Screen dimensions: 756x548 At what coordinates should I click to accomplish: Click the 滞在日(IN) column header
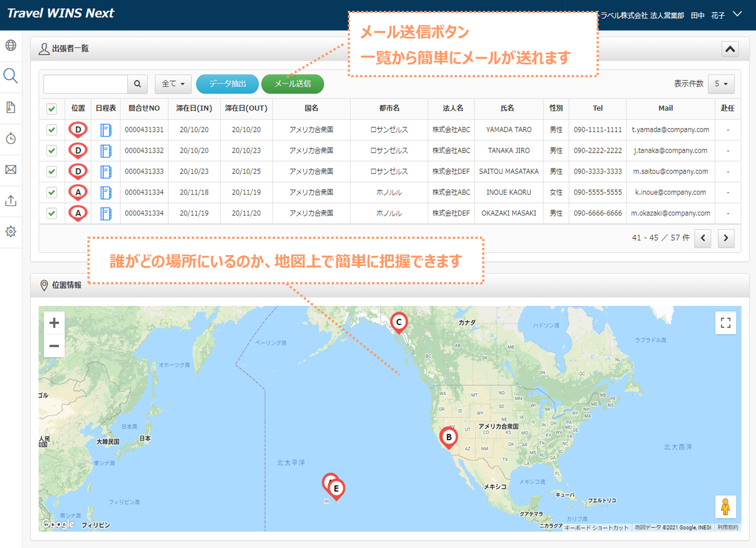(x=194, y=108)
